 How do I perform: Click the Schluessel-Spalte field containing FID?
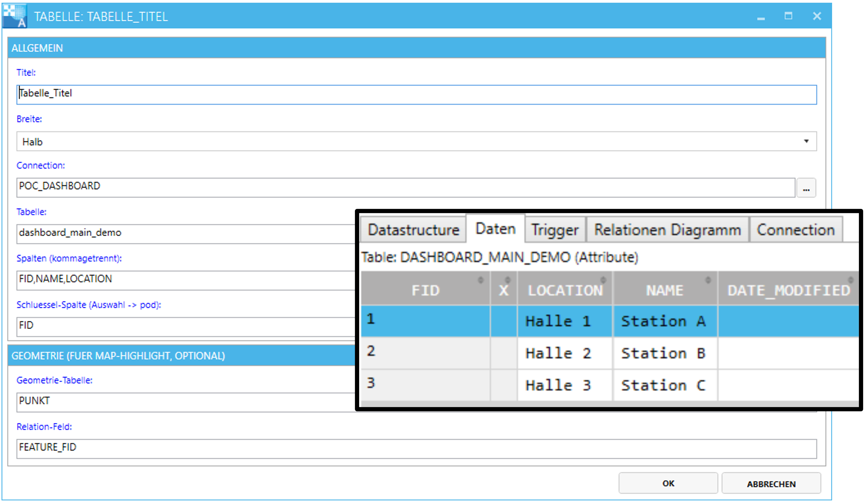[x=186, y=327]
